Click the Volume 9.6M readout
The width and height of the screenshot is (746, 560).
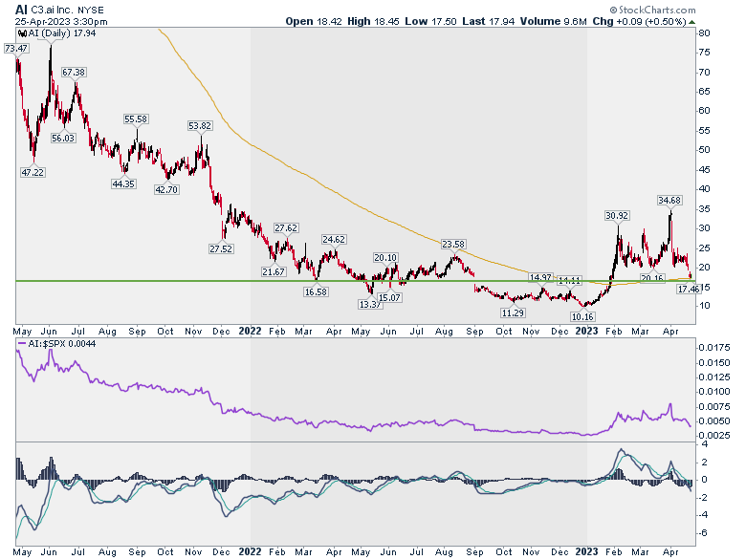(x=554, y=21)
